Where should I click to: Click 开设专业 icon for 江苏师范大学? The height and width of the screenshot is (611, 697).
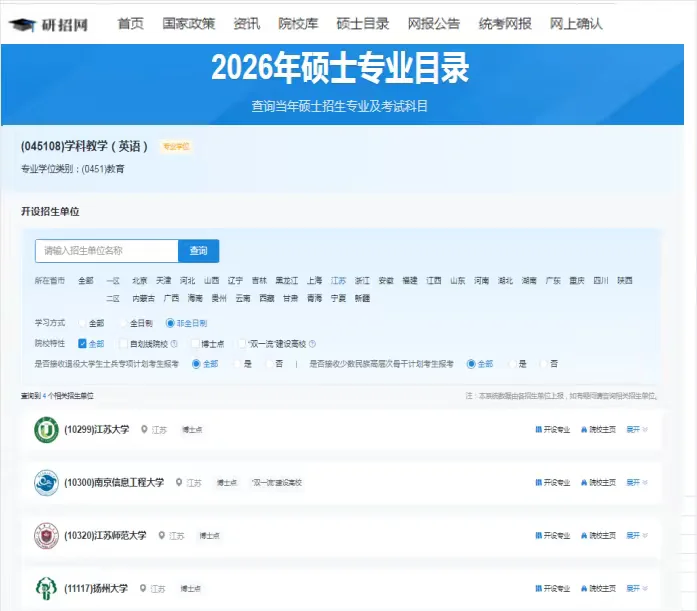(x=538, y=535)
